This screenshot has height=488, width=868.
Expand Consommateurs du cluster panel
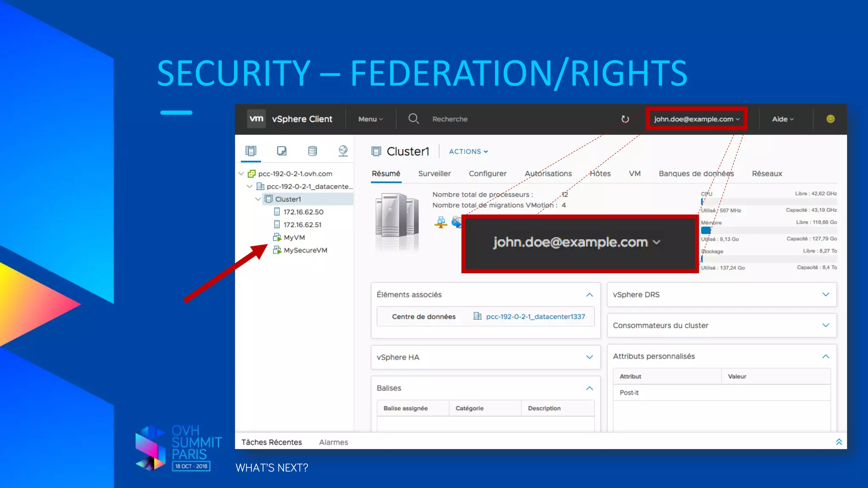click(x=825, y=325)
